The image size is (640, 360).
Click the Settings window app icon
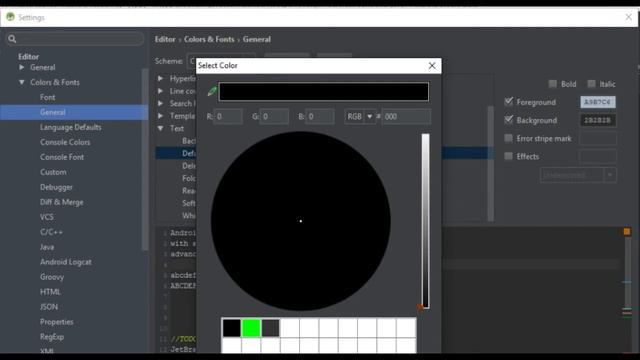pyautogui.click(x=10, y=17)
